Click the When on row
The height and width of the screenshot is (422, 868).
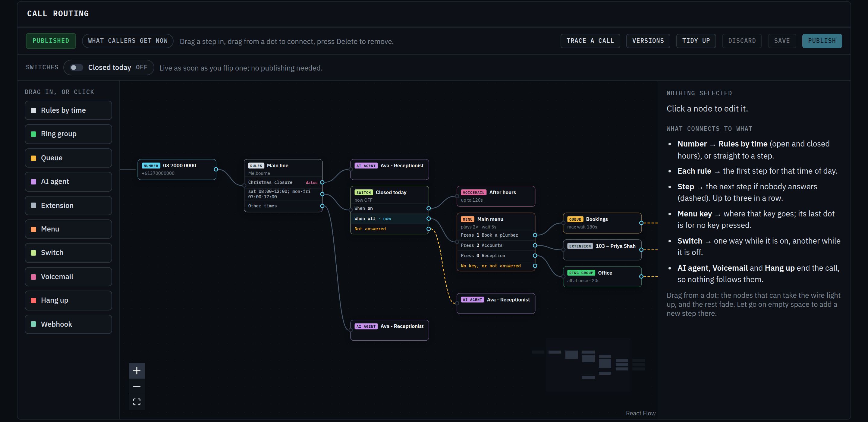click(389, 208)
